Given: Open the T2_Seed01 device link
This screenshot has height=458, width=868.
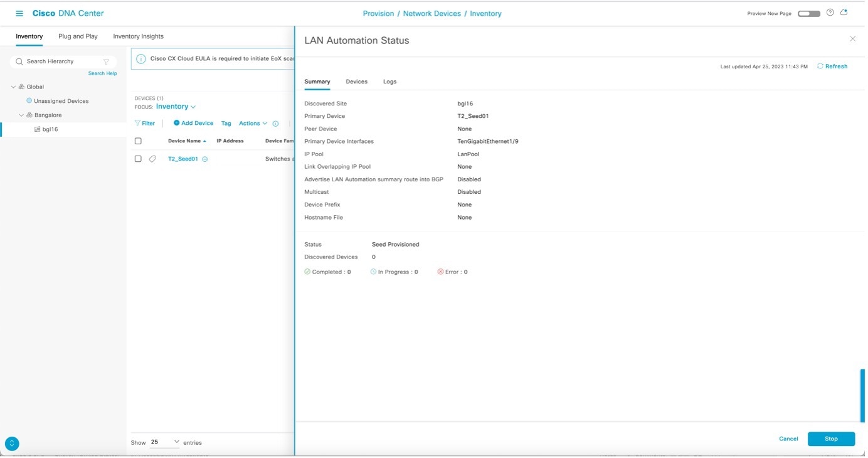Looking at the screenshot, I should point(183,159).
